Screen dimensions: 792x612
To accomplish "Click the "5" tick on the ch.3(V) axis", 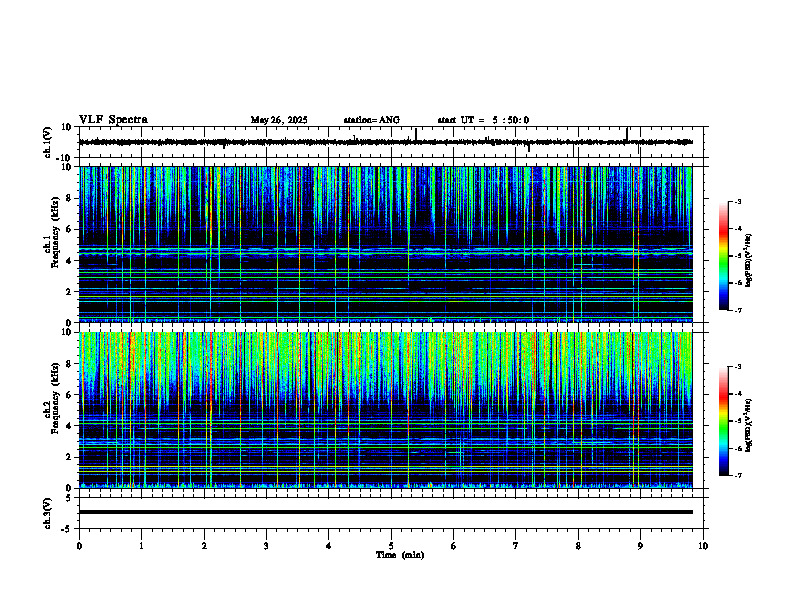I will 70,498.
